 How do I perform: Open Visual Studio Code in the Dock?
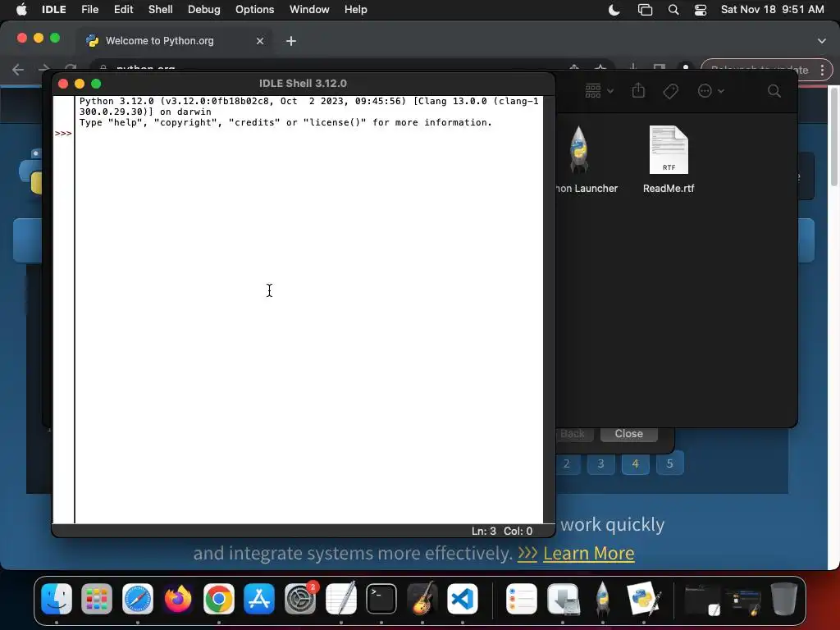click(x=463, y=598)
